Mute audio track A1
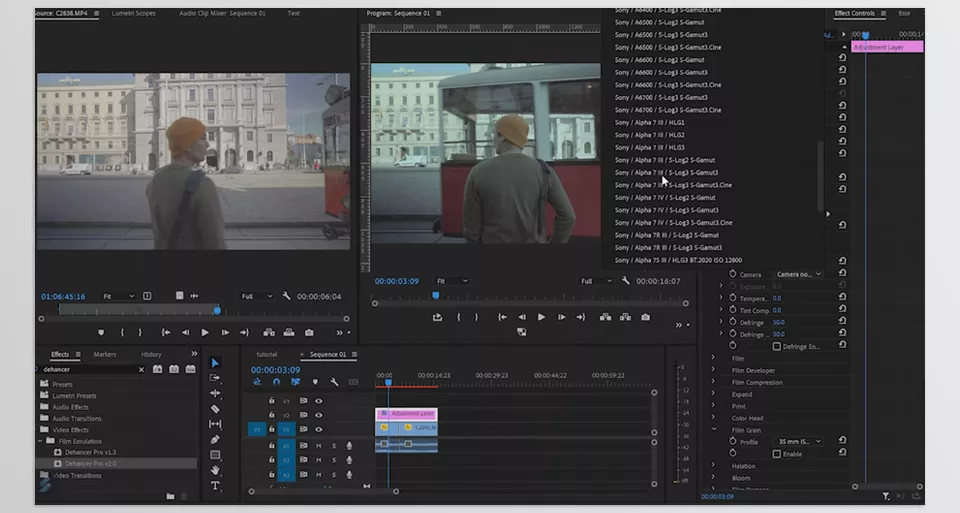 tap(318, 446)
